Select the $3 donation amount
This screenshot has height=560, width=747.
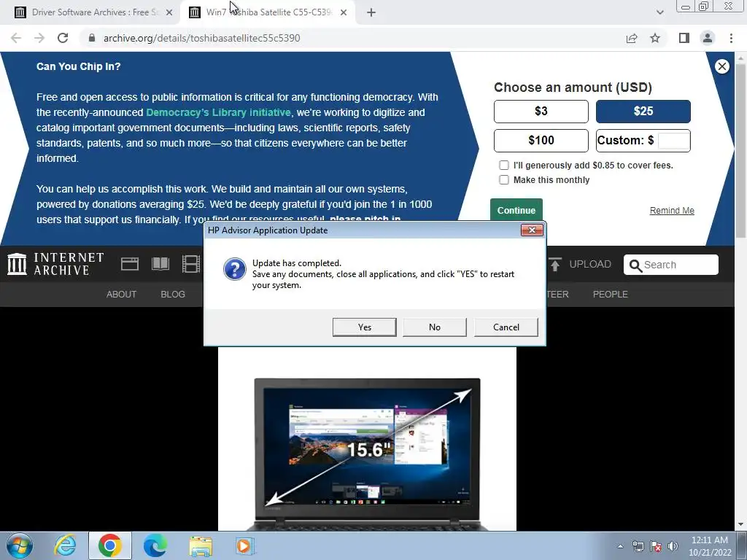pyautogui.click(x=541, y=112)
